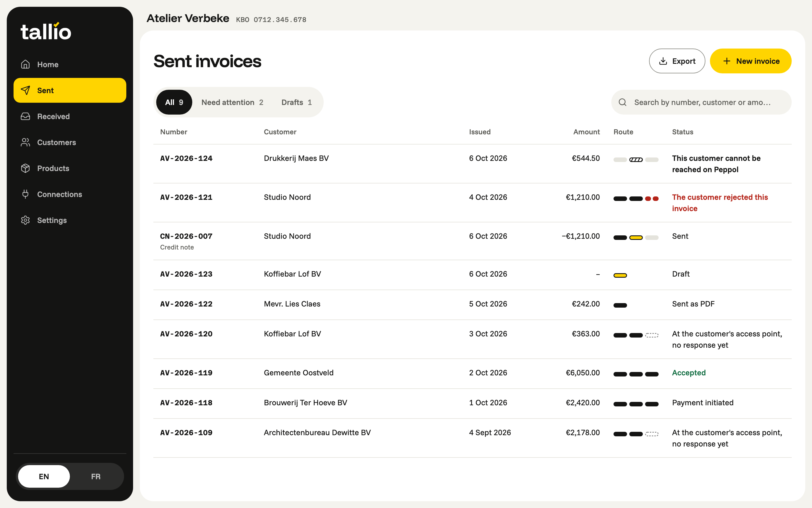Click 'The customer rejected this invoice' status
This screenshot has height=508, width=812.
pyautogui.click(x=720, y=203)
